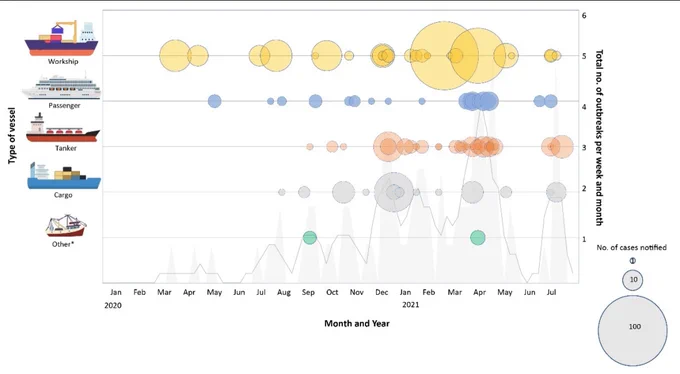Viewport: 680px width, 374px height.
Task: Click the largest yellow Workship bubble
Action: (445, 56)
